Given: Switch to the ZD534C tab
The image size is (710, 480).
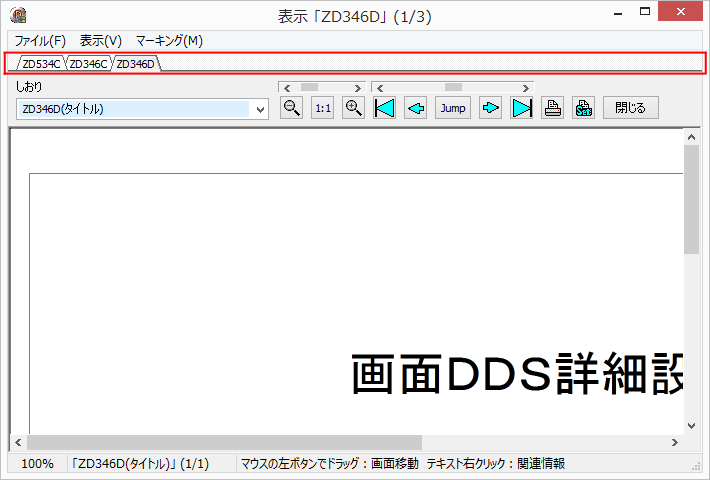Looking at the screenshot, I should coord(41,64).
